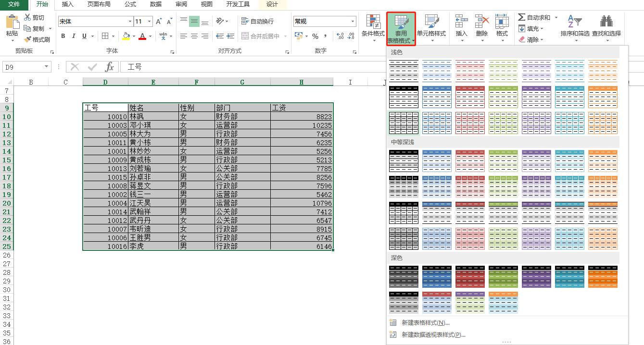Image resolution: width=644 pixels, height=345 pixels.
Task: Open the font name dropdown (宋体)
Action: pos(130,22)
